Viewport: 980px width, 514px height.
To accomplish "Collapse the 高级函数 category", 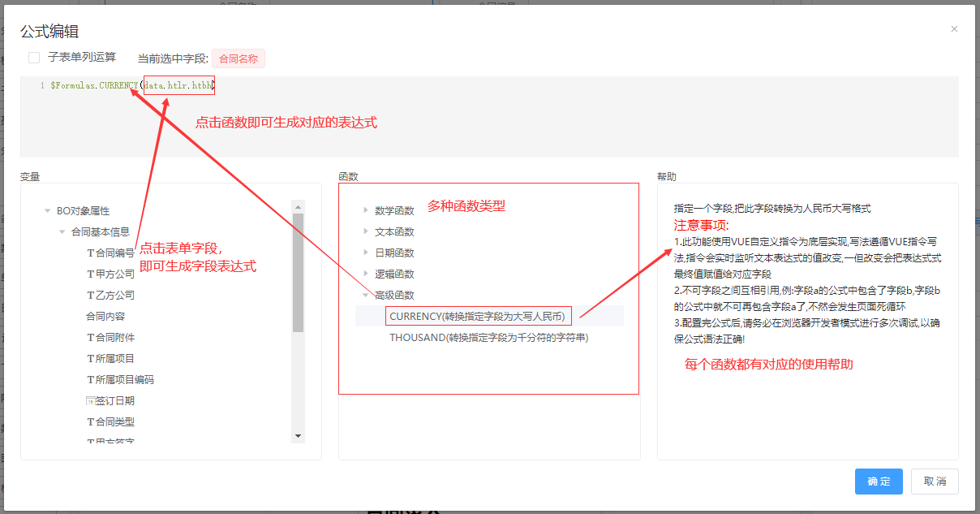I will point(366,295).
